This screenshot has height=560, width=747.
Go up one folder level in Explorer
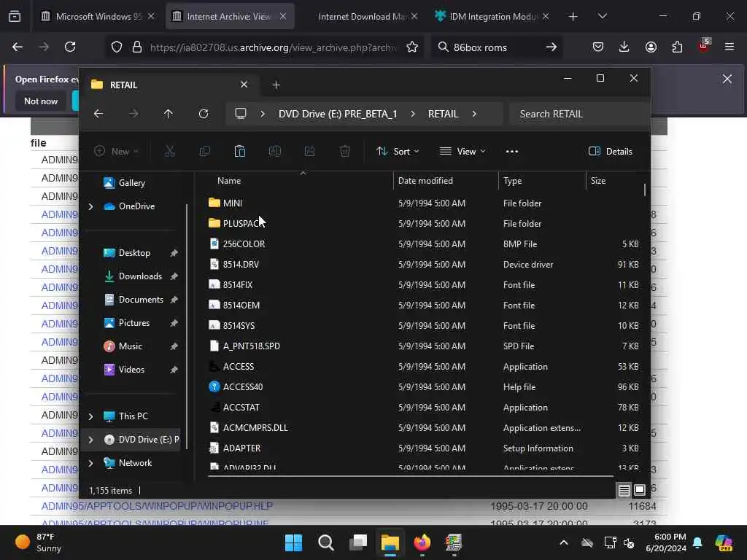click(169, 114)
